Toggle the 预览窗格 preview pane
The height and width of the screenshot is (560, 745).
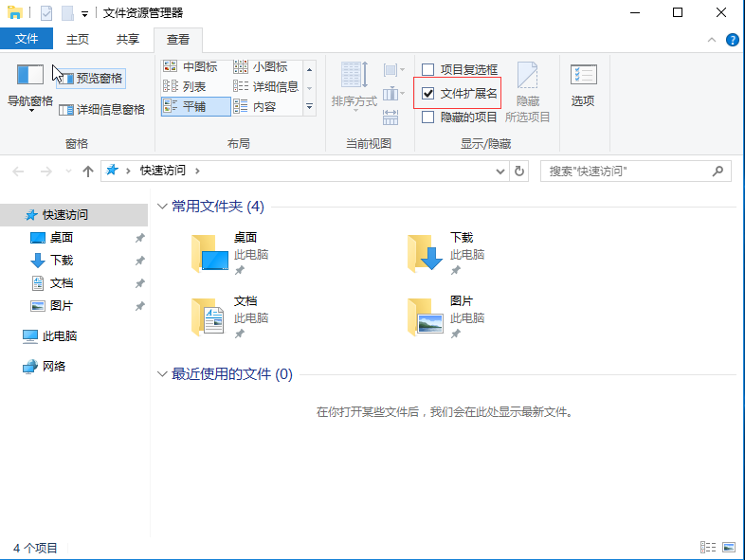[x=91, y=78]
